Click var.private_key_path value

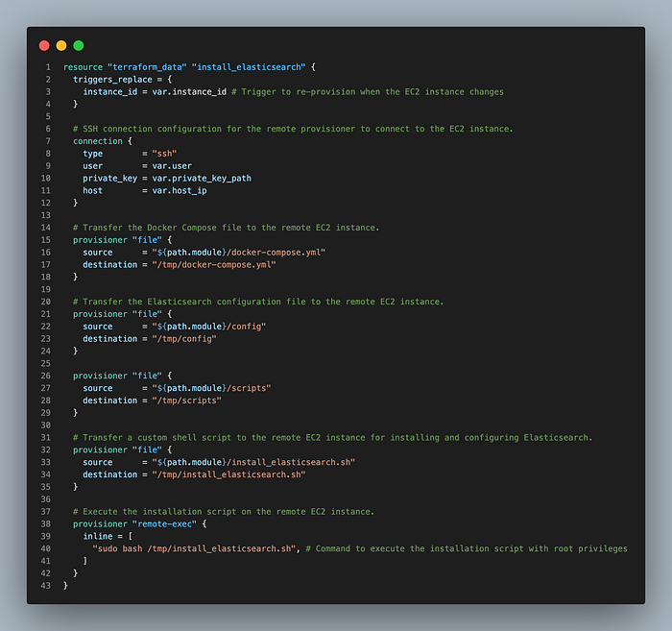coord(202,179)
